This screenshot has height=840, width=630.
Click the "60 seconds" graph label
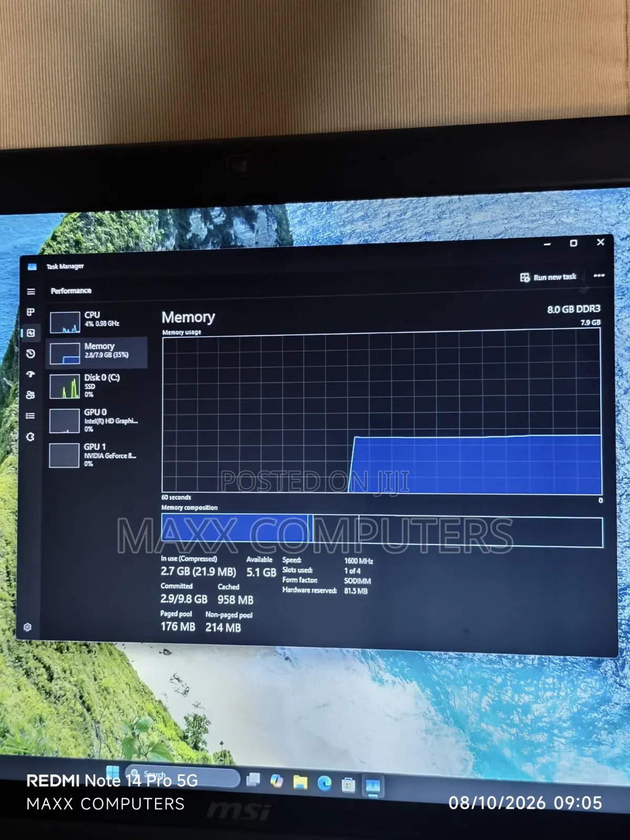point(176,497)
